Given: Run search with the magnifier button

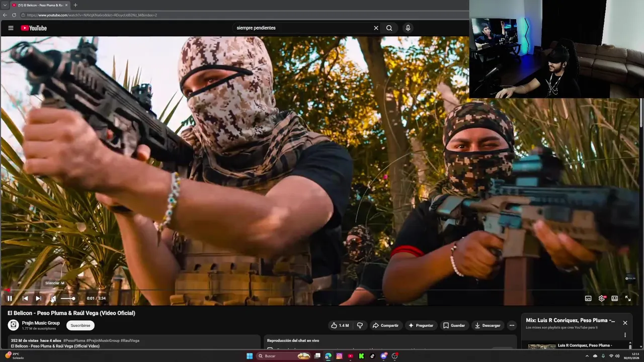Looking at the screenshot, I should click(389, 28).
